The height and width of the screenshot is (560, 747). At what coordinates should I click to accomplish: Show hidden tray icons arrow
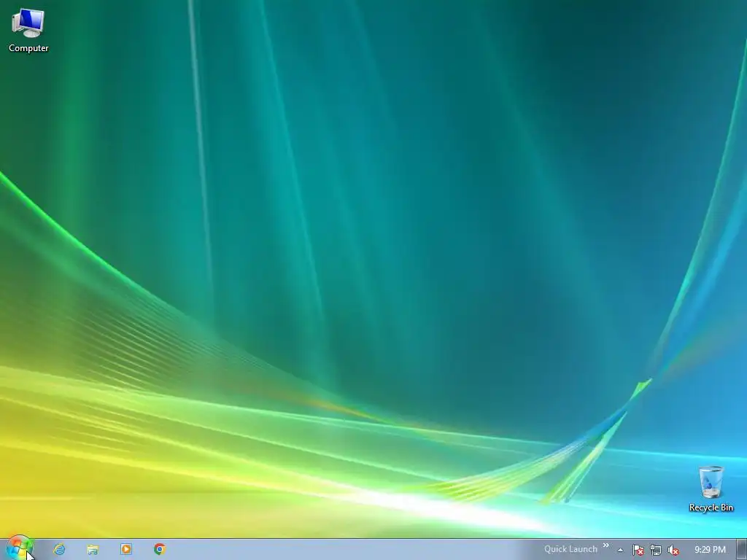(x=620, y=550)
